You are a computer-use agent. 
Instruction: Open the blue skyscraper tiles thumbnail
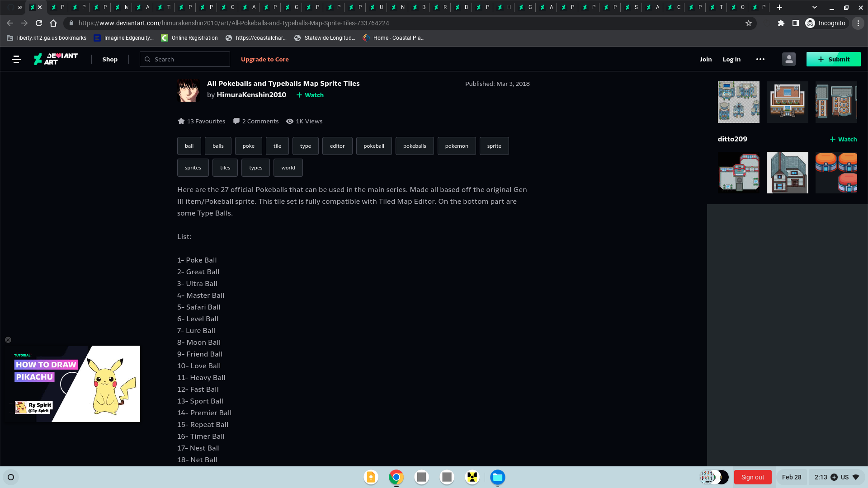pos(739,102)
